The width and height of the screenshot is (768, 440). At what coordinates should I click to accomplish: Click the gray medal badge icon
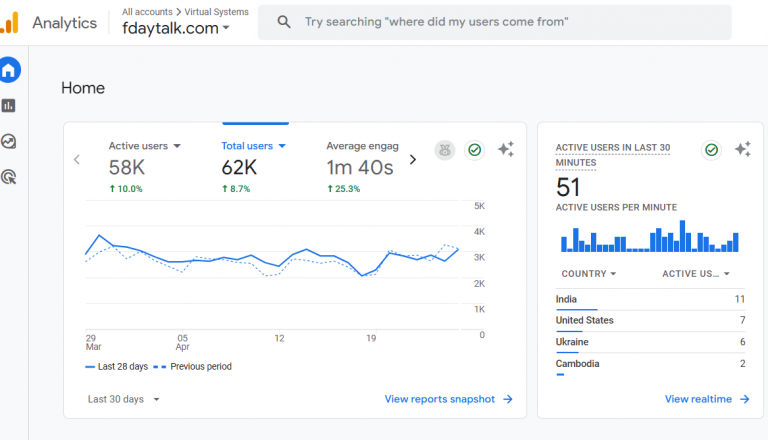[x=445, y=150]
